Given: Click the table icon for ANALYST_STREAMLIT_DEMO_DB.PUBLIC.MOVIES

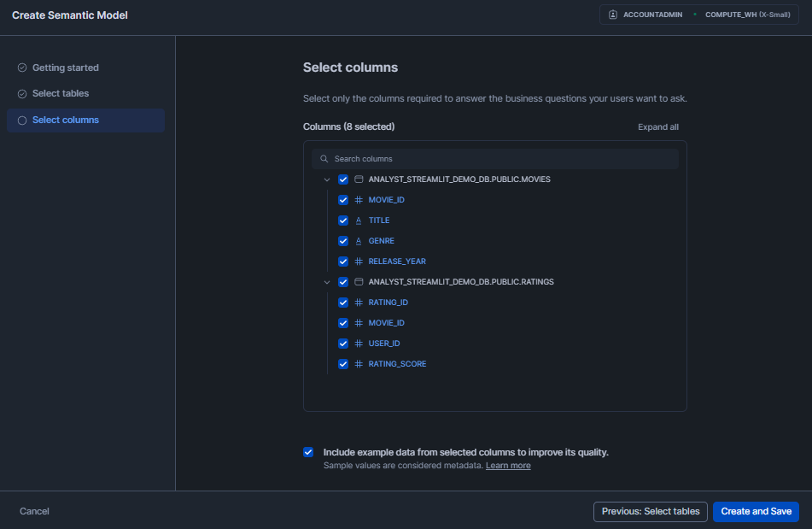Looking at the screenshot, I should (x=358, y=179).
